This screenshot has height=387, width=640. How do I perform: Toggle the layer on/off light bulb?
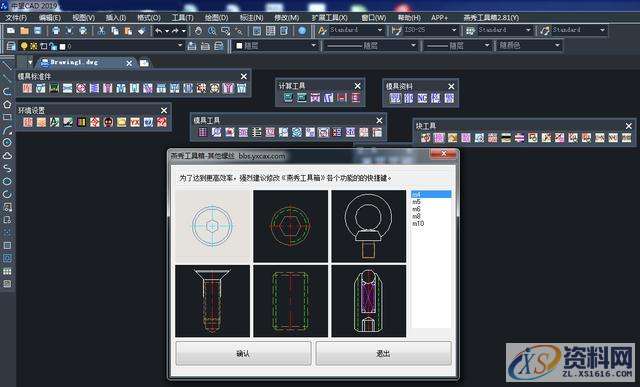24,46
